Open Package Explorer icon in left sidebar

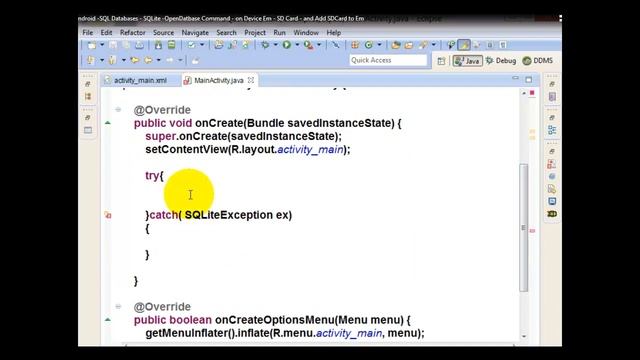coord(88,97)
